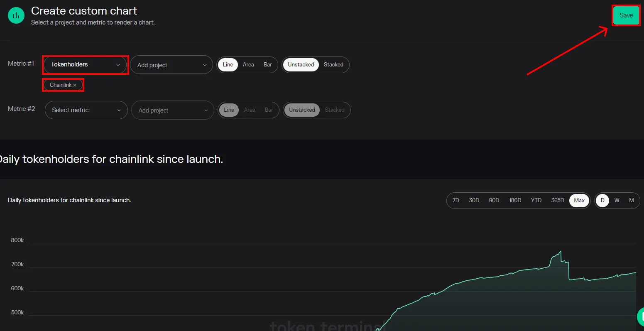The image size is (644, 331).
Task: Open the Tokenholders metric dropdown
Action: click(86, 65)
